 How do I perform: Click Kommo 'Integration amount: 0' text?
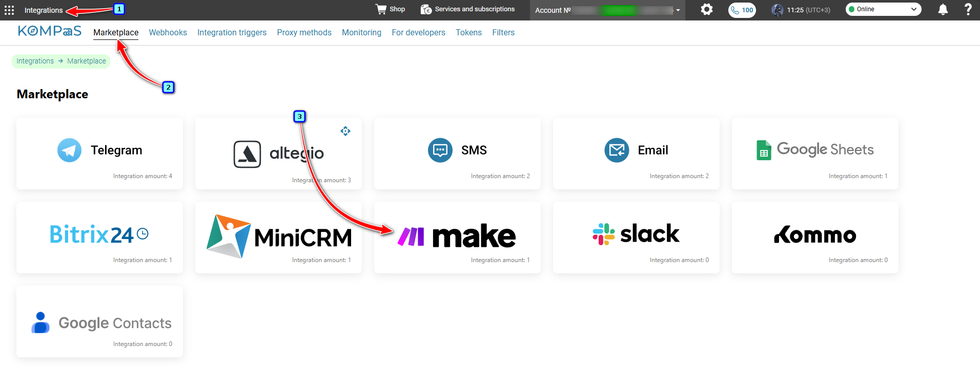click(x=858, y=260)
